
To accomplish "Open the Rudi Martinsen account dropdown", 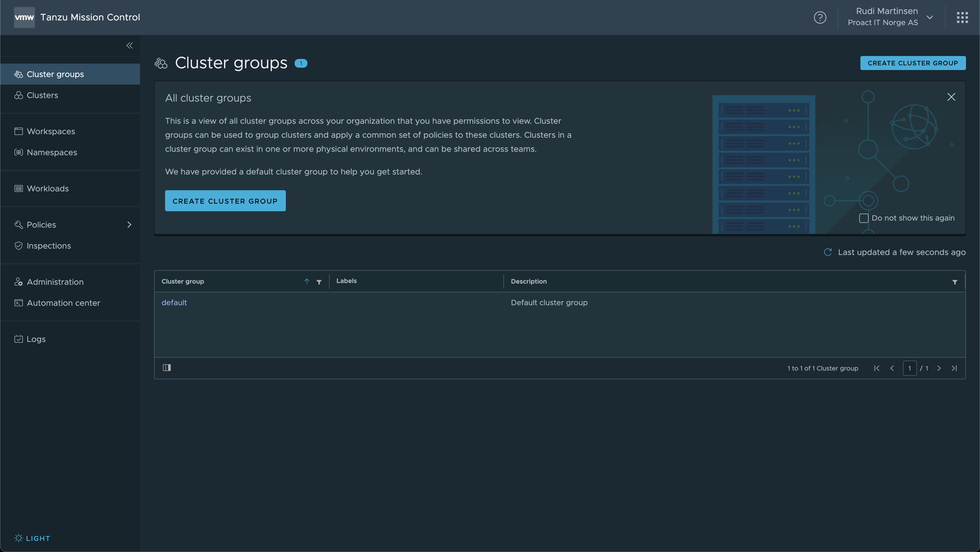I will (x=930, y=18).
